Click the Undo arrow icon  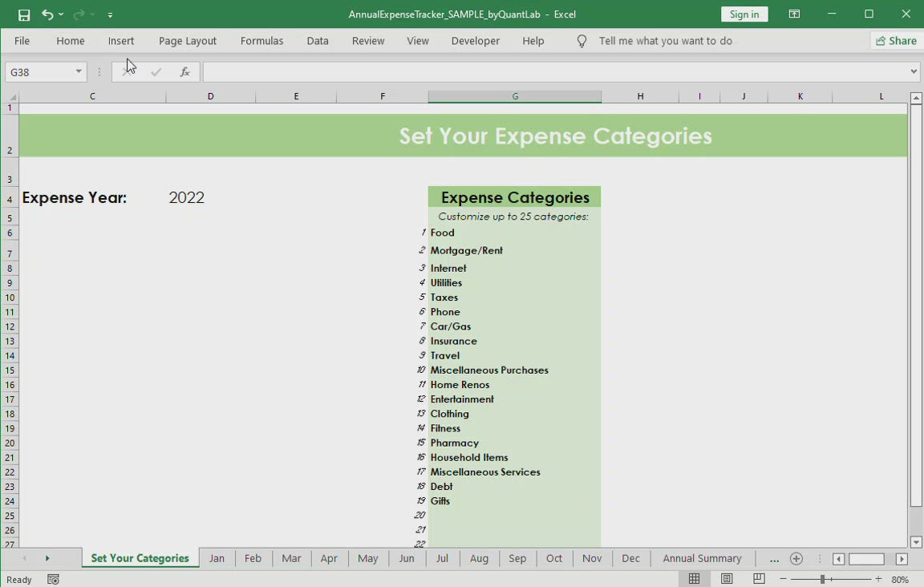[x=47, y=14]
